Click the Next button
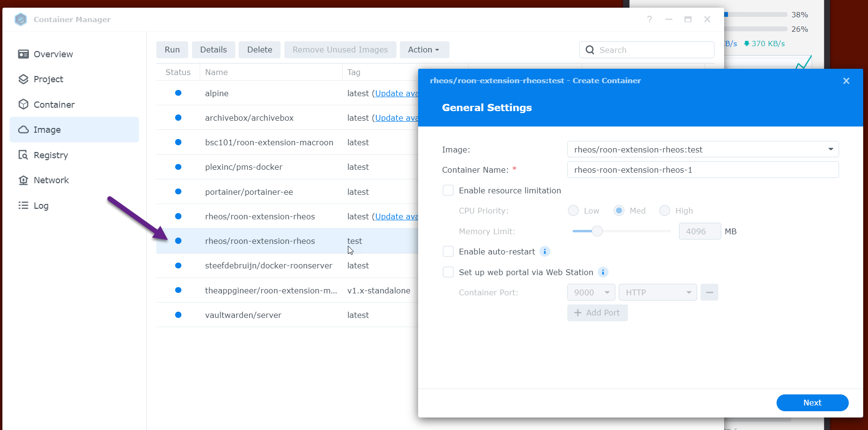The width and height of the screenshot is (868, 430). (x=812, y=403)
